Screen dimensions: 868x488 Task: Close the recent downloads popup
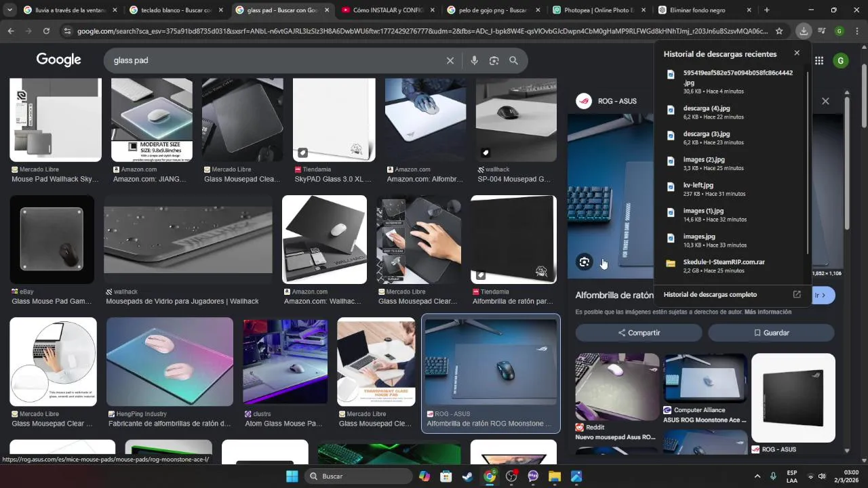point(797,53)
